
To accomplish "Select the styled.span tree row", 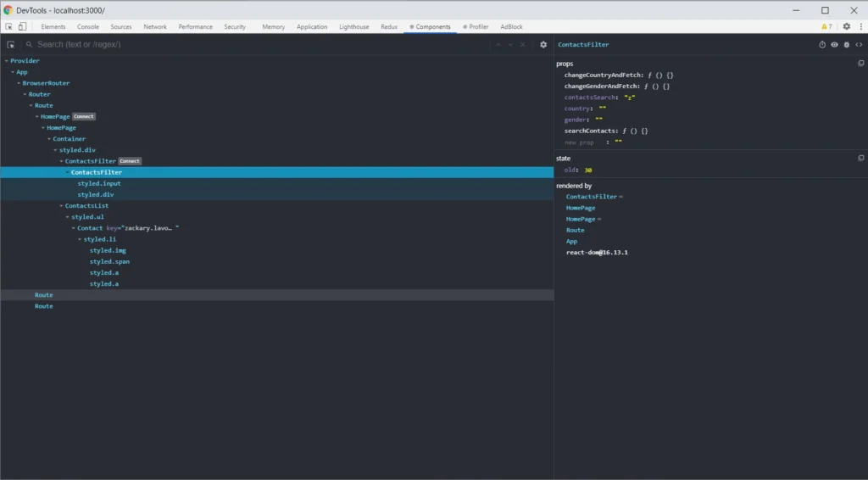I will point(277,261).
